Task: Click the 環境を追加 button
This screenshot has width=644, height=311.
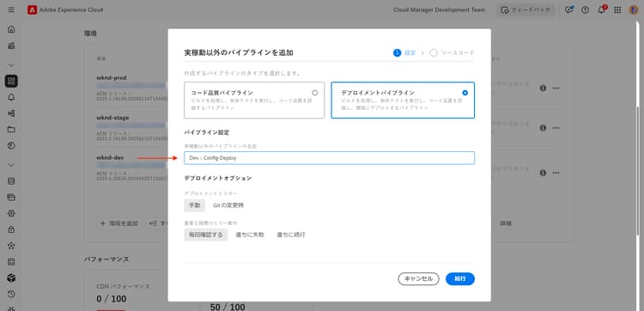Action: [x=119, y=223]
